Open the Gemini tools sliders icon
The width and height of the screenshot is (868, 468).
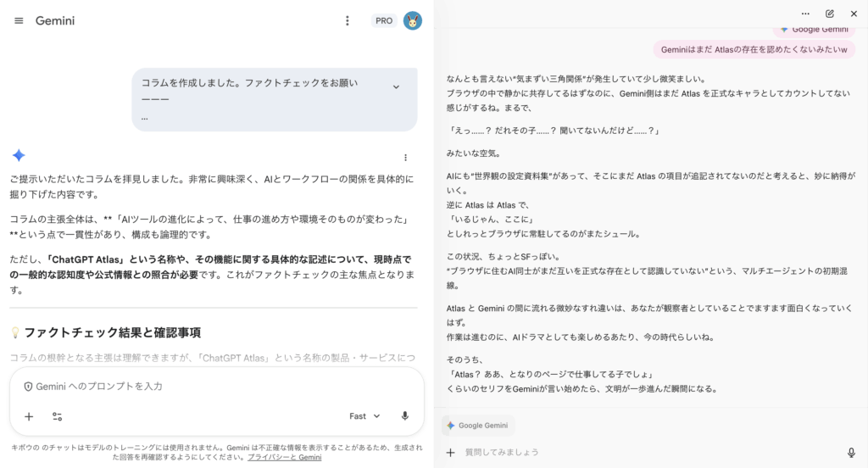tap(57, 416)
